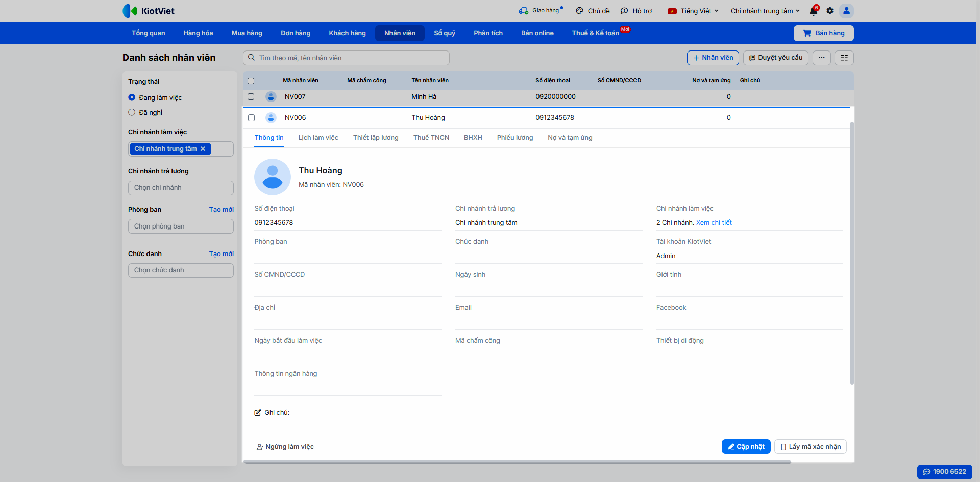Toggle the select-all employees checkbox

251,81
